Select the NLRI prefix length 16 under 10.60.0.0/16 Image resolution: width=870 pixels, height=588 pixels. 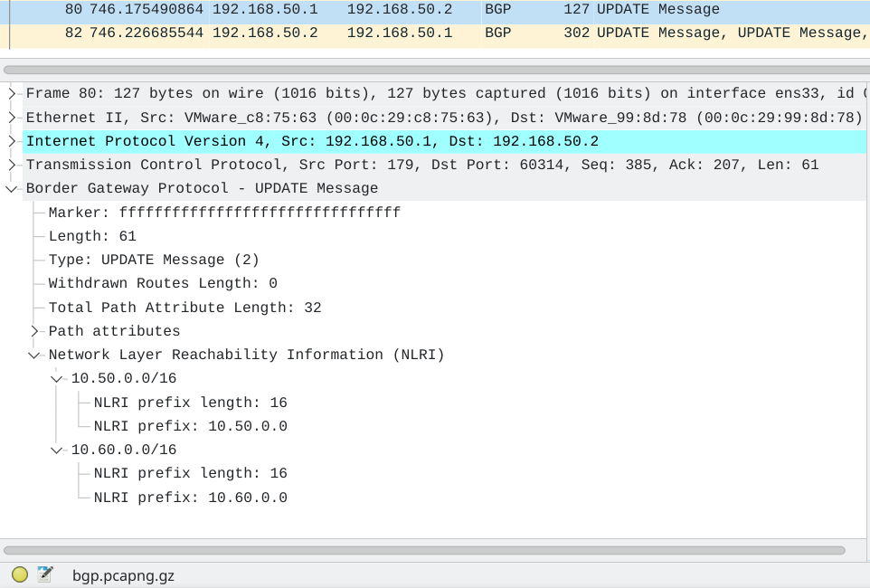point(190,473)
